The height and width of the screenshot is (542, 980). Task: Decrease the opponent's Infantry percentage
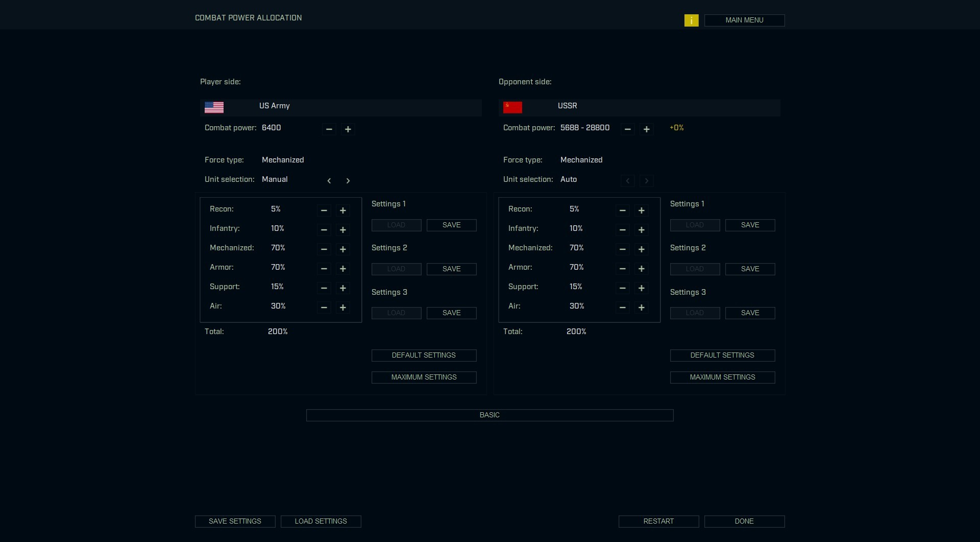click(622, 230)
